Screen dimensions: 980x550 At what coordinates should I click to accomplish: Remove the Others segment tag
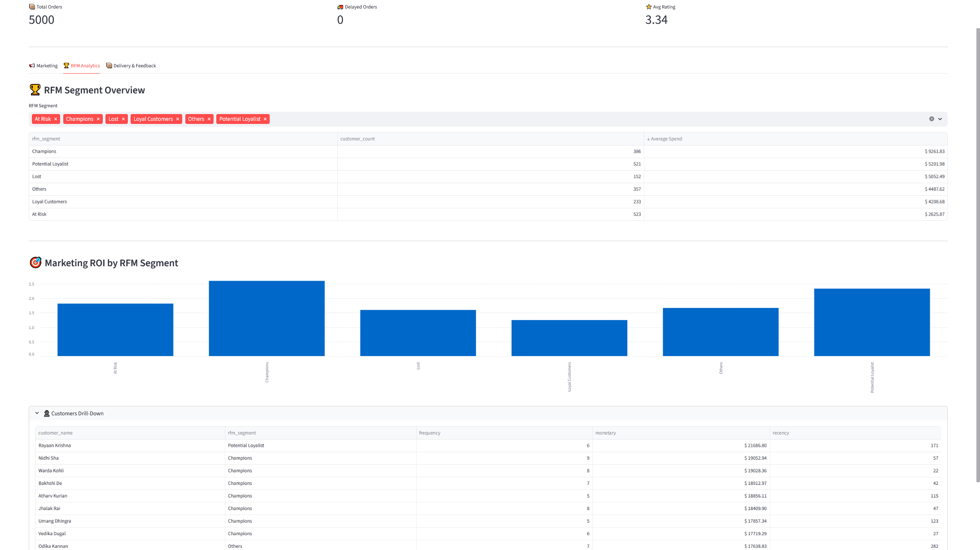pos(209,119)
